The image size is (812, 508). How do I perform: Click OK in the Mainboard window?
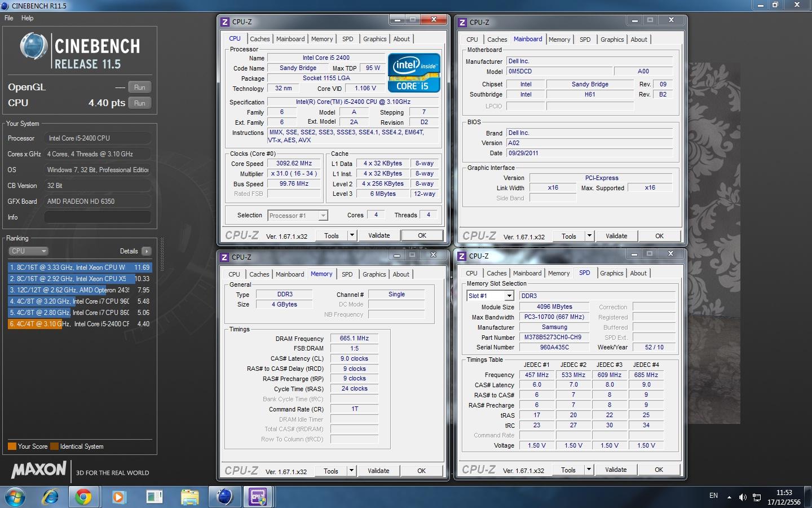[659, 236]
